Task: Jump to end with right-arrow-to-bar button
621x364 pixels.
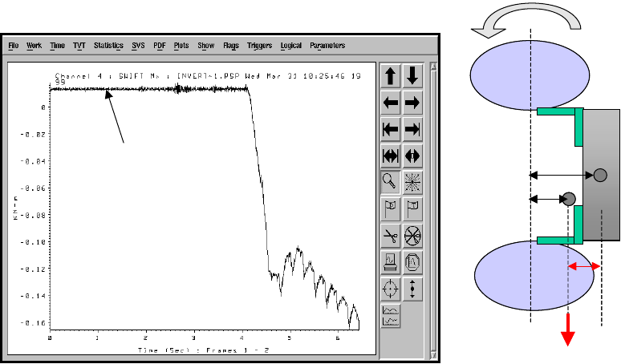Action: [412, 129]
